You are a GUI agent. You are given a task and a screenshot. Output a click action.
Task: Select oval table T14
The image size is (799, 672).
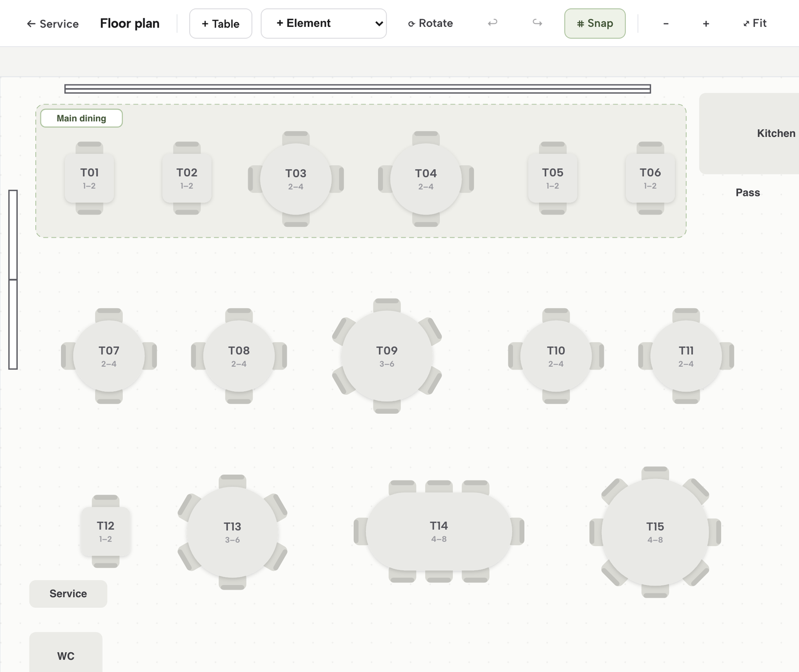click(439, 531)
